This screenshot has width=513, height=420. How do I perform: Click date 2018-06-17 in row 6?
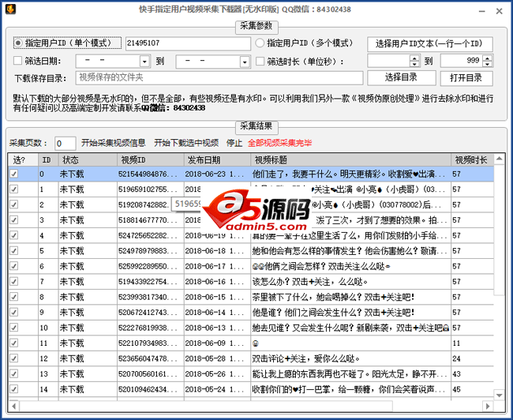coord(215,267)
